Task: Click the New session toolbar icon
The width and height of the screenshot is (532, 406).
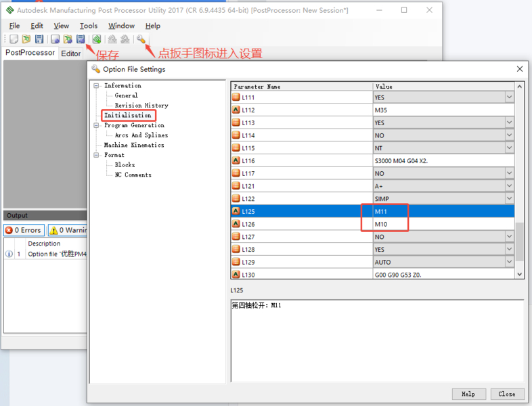Action: 14,40
